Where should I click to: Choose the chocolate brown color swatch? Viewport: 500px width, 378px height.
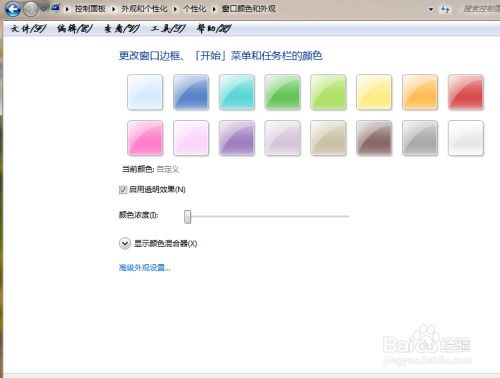point(374,138)
